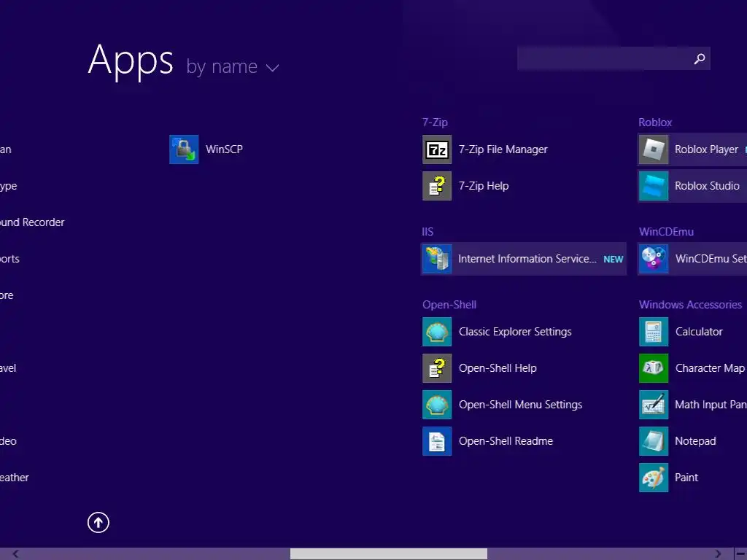This screenshot has height=560, width=747.
Task: Click the horizontal scrollbar thumb
Action: [389, 554]
